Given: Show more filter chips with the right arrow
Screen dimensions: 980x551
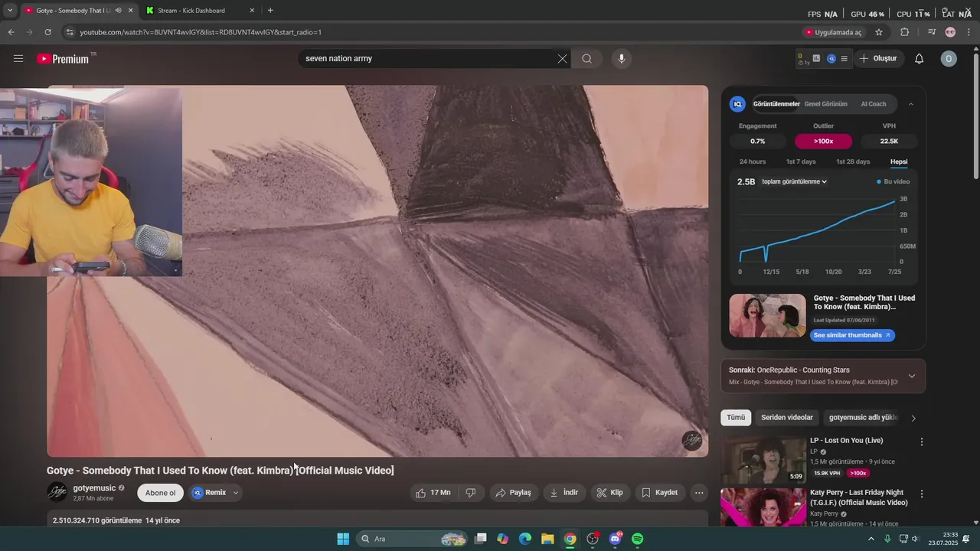Looking at the screenshot, I should 913,418.
